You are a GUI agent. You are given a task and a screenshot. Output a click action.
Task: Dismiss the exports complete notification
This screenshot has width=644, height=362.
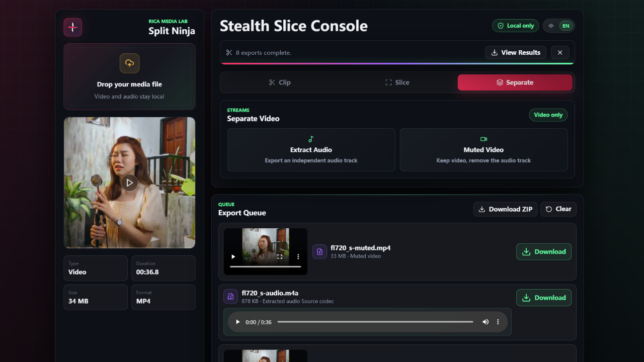click(x=560, y=52)
